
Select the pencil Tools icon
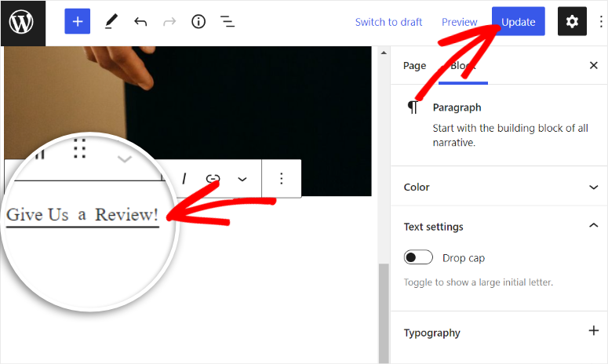(x=110, y=22)
